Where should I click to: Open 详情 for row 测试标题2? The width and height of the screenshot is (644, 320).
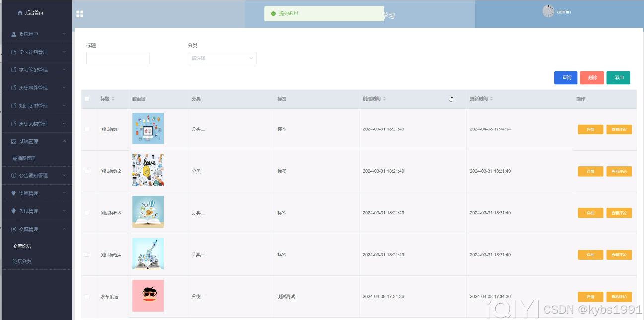coord(590,171)
